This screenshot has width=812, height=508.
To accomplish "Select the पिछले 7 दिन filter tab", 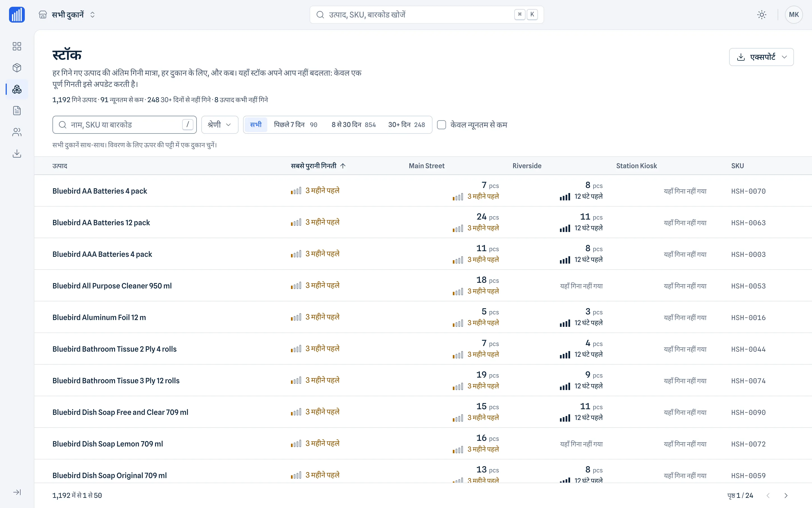I will (x=295, y=125).
